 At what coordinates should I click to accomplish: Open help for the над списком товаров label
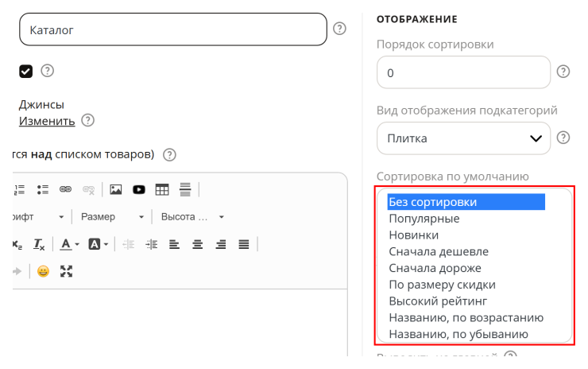pyautogui.click(x=169, y=154)
